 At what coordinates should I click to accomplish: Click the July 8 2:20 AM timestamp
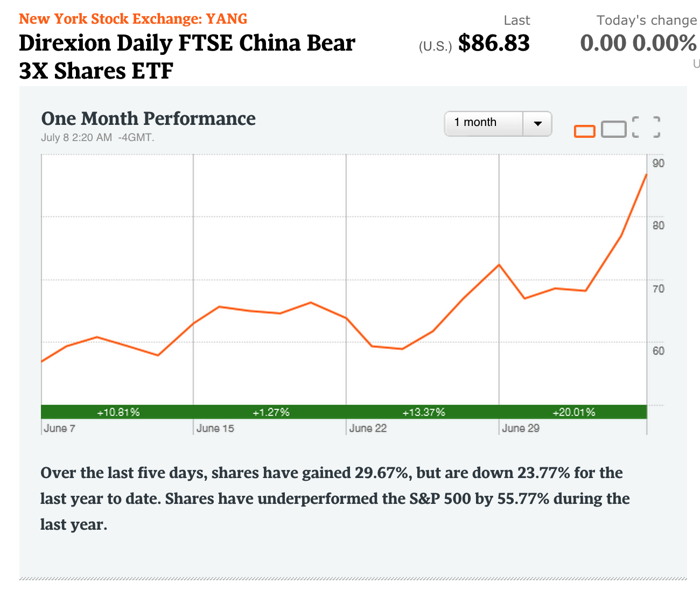[97, 138]
